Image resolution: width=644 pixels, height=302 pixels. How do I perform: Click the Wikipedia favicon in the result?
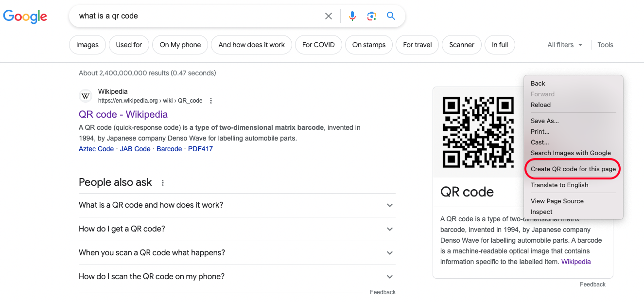click(x=86, y=96)
